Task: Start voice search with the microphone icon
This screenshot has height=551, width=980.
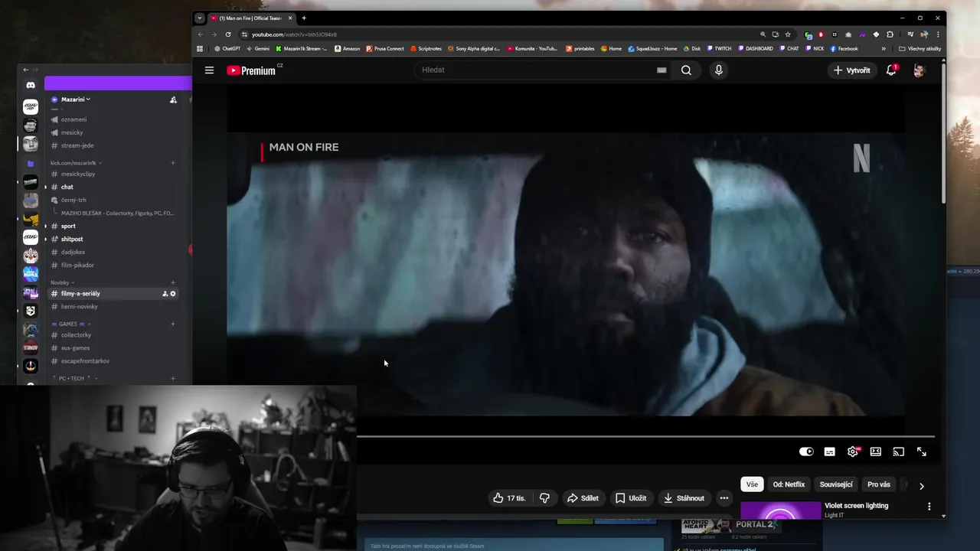Action: coord(718,70)
